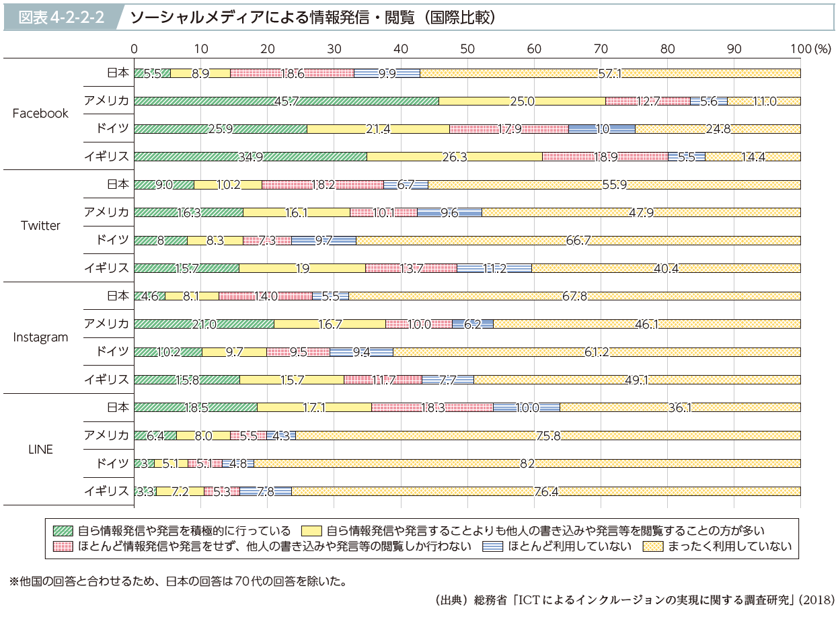Image resolution: width=840 pixels, height=619 pixels.
Task: Select the Twitter group label
Action: (40, 226)
